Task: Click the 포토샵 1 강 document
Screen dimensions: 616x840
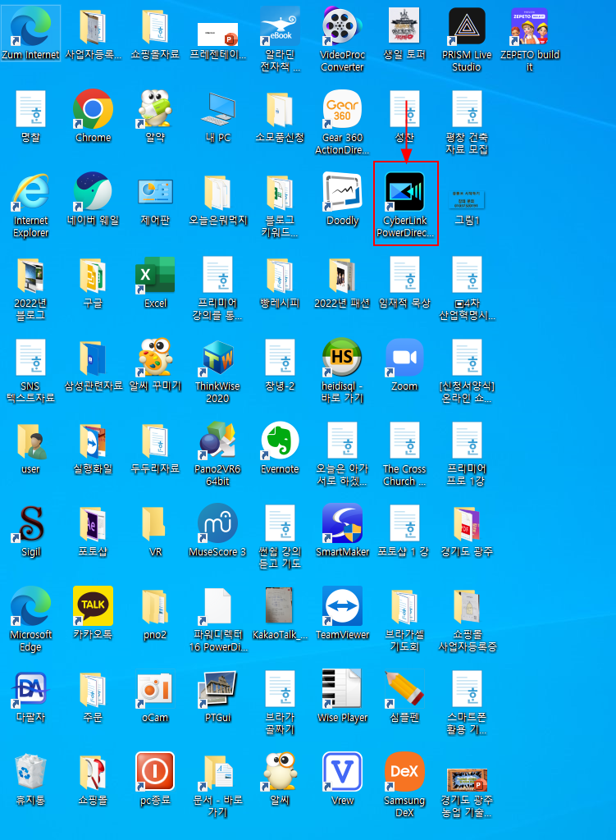Action: 405,523
